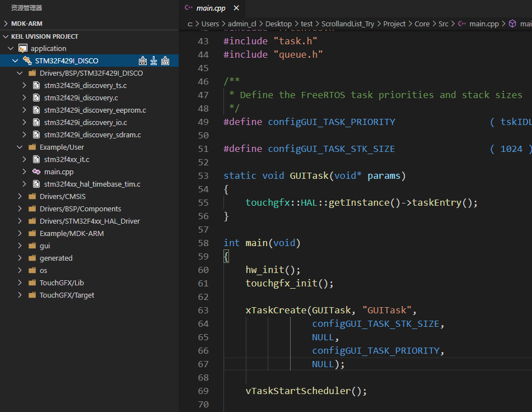Viewport: 532px width, 412px height.
Task: Click the TouchGFX/Lib folder icon
Action: click(32, 283)
